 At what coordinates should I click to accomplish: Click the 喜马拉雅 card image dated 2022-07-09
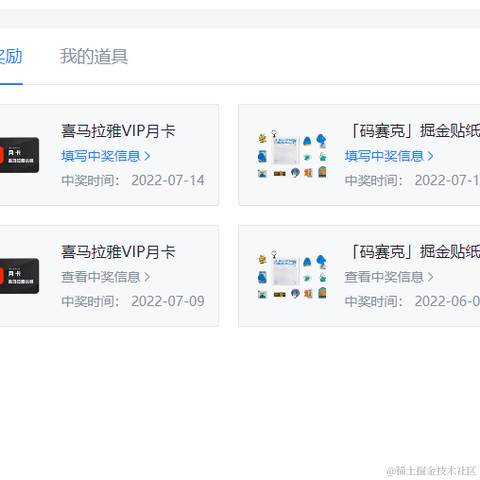(x=19, y=276)
